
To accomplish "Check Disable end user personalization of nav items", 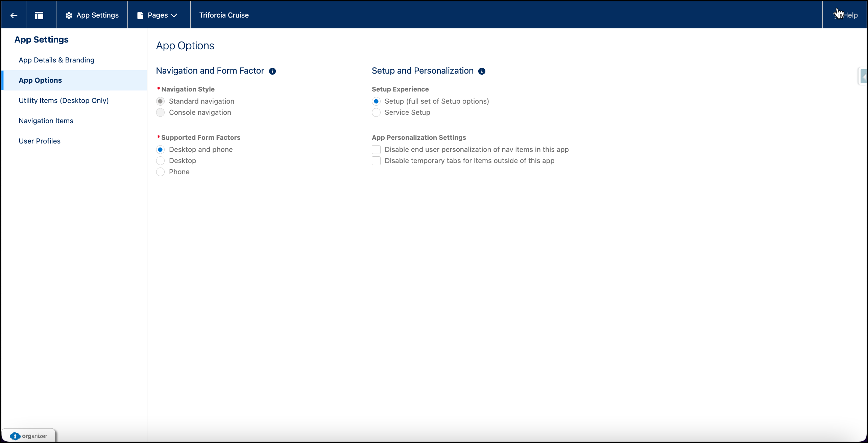I will (x=376, y=150).
